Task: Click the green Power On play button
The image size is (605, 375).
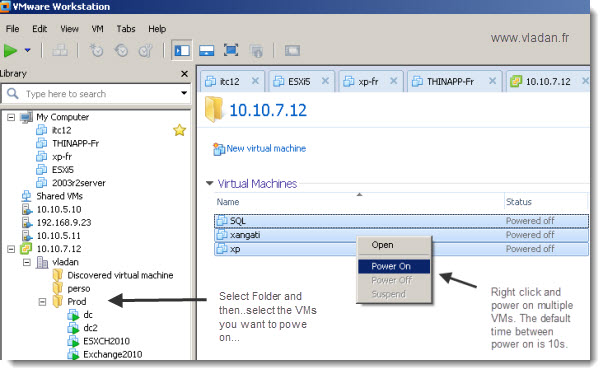Action: [10, 51]
